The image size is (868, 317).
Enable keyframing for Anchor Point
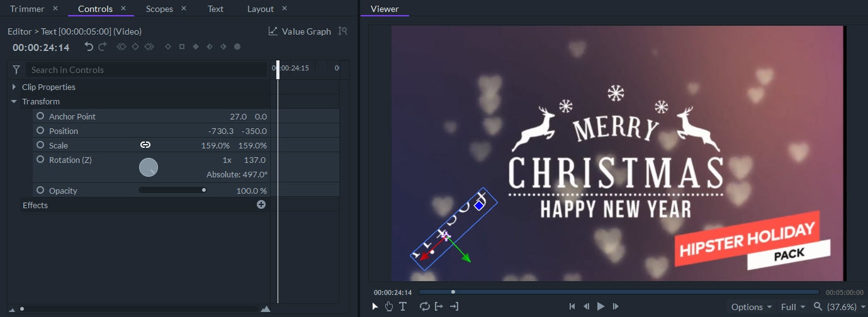(40, 116)
